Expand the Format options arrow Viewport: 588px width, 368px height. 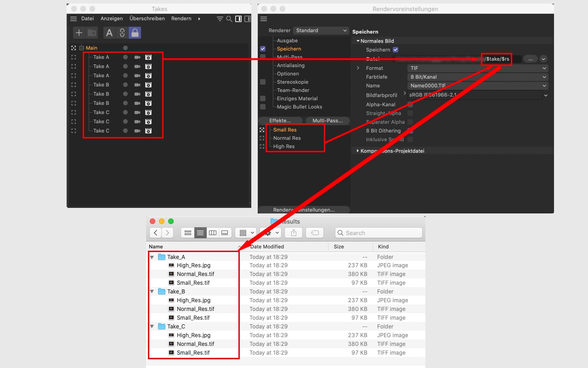click(x=358, y=68)
